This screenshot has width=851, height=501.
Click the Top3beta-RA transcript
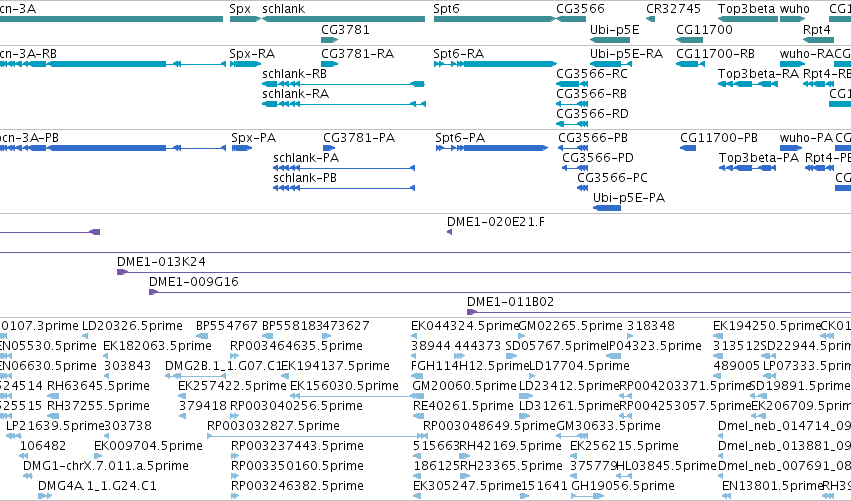click(747, 84)
